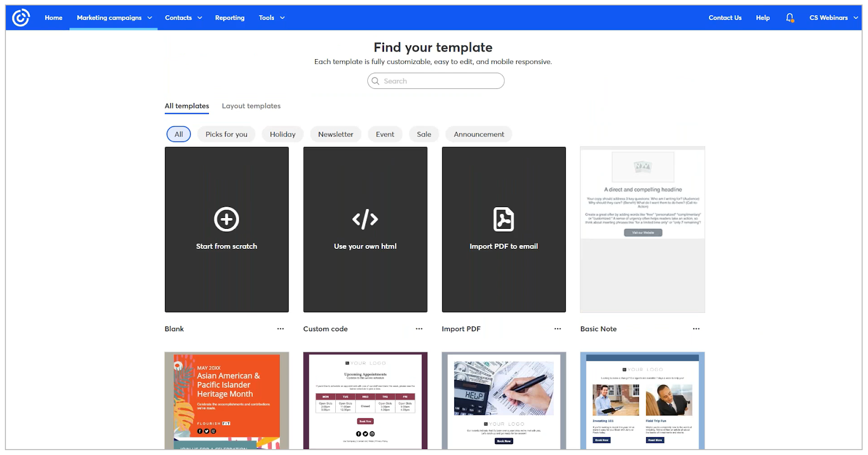The image size is (868, 455).
Task: Switch to the Layout templates tab
Action: coord(251,106)
